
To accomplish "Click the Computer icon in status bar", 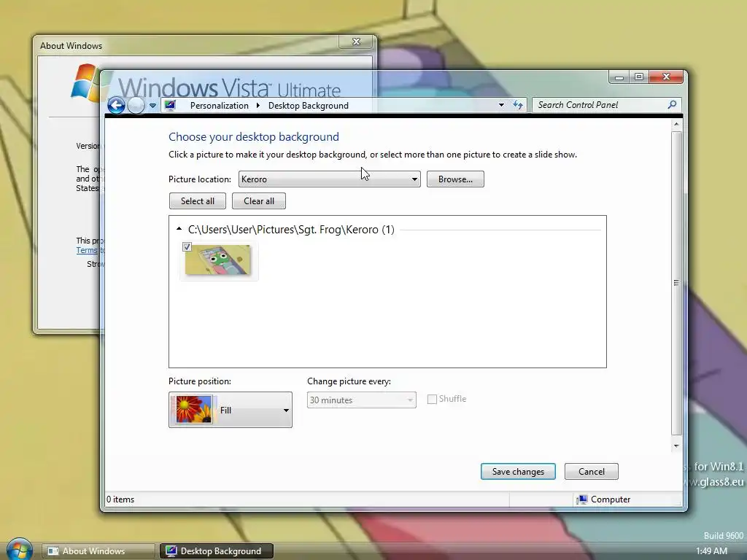I will 581,499.
